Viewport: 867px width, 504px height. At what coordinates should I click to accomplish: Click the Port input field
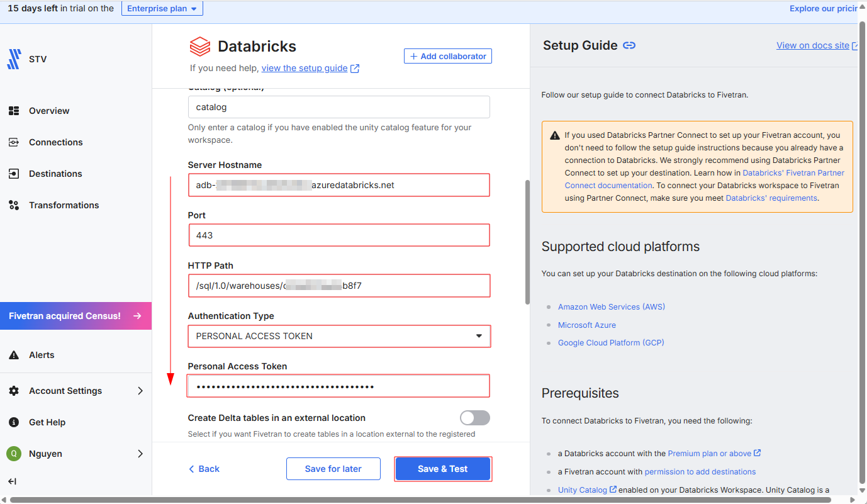pyautogui.click(x=338, y=235)
